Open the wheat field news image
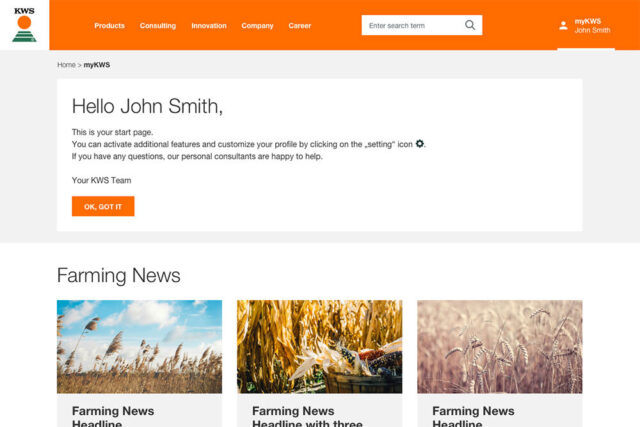Image resolution: width=640 pixels, height=427 pixels. (x=499, y=346)
